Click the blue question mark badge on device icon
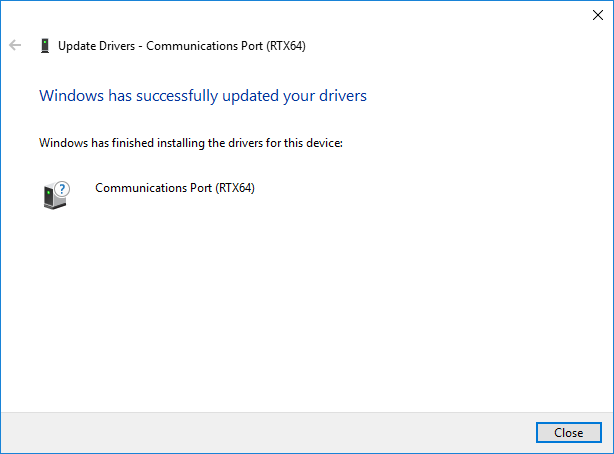 click(62, 189)
